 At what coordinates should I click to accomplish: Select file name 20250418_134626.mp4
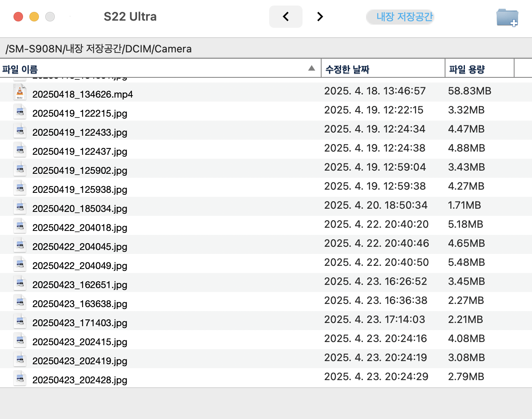pyautogui.click(x=83, y=94)
